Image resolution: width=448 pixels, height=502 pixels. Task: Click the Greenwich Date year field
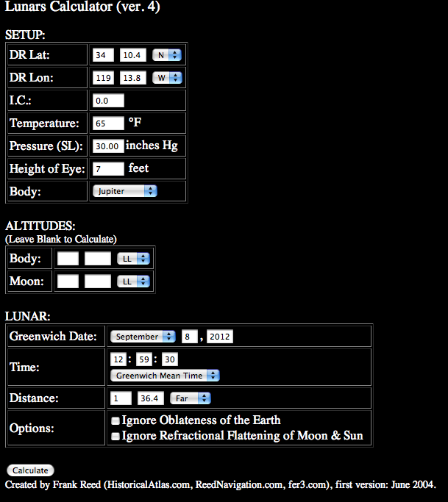[x=220, y=337]
